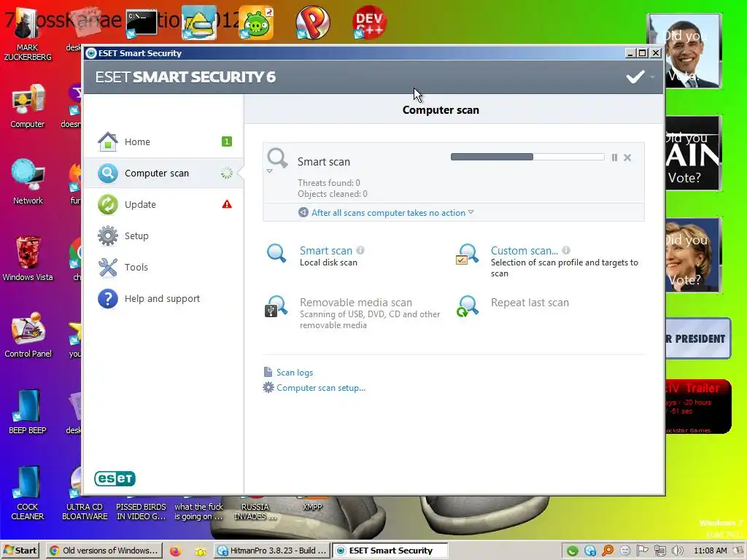Click Repeat last scan
The image size is (747, 560).
click(x=530, y=303)
